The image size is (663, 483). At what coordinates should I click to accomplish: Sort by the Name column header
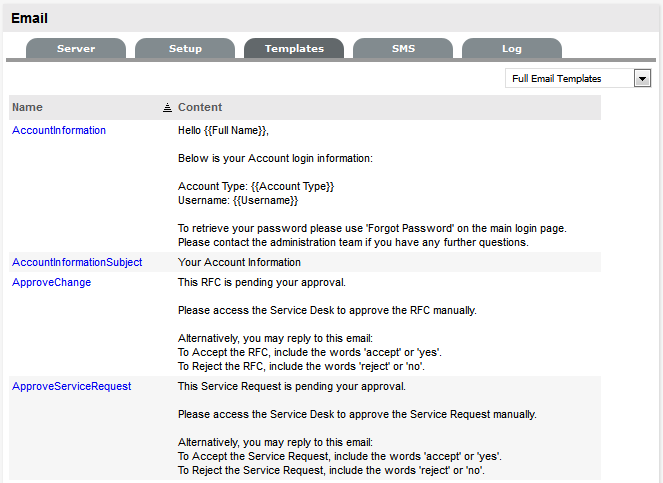28,107
